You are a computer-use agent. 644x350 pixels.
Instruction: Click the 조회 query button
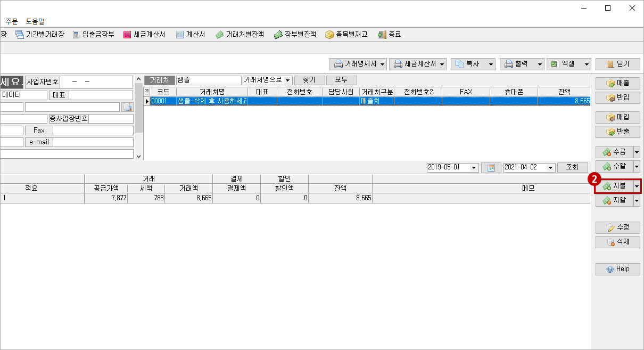point(572,167)
